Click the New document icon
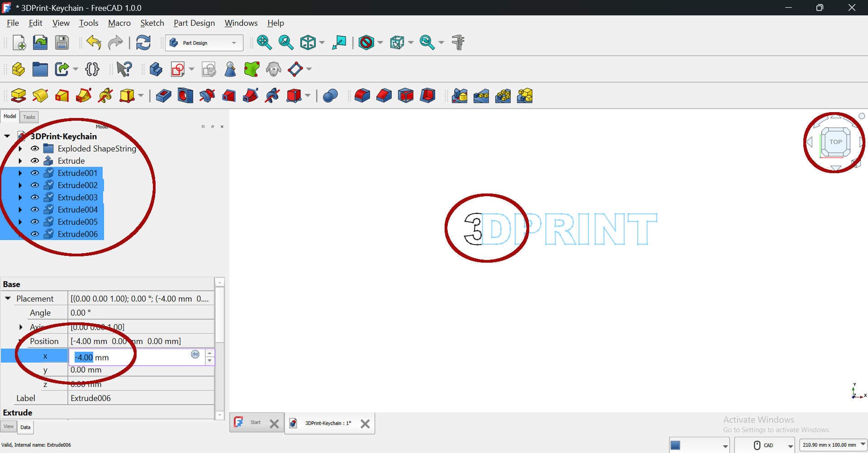This screenshot has width=868, height=453. click(x=19, y=42)
